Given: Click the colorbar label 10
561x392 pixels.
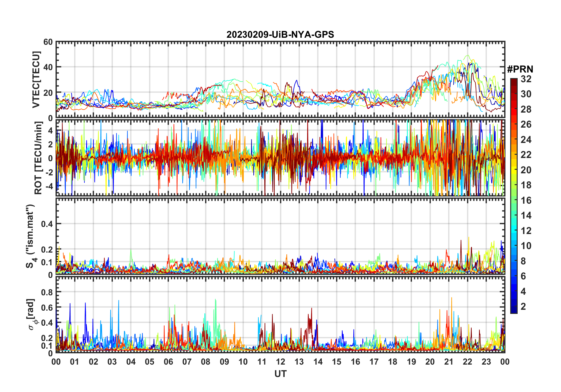Looking at the screenshot, I should tap(526, 246).
